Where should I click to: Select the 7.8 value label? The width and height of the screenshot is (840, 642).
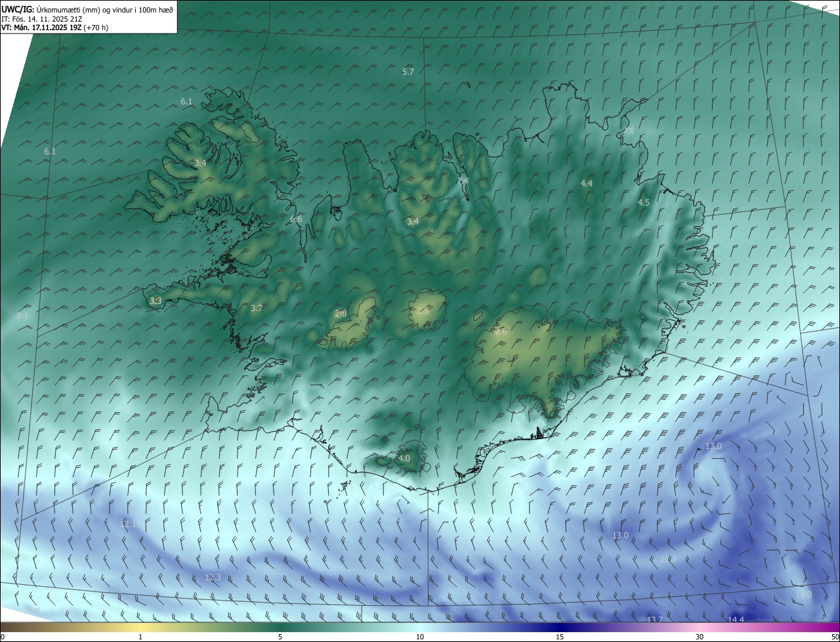(629, 131)
